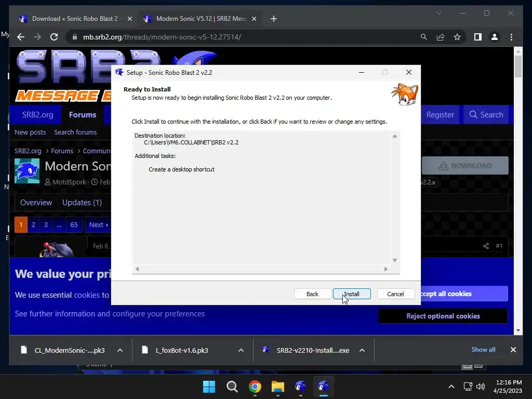The width and height of the screenshot is (532, 399).
Task: Expand L_foxBot-v1.6.pk3 download options chevron
Action: pos(241,350)
